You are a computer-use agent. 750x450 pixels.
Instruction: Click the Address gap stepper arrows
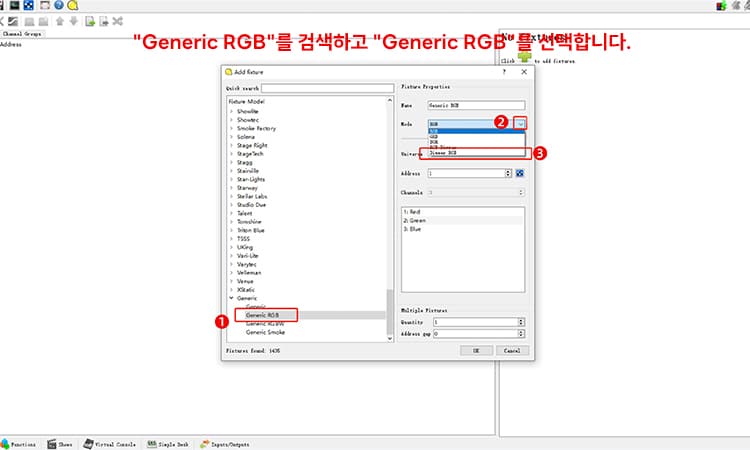pos(521,333)
